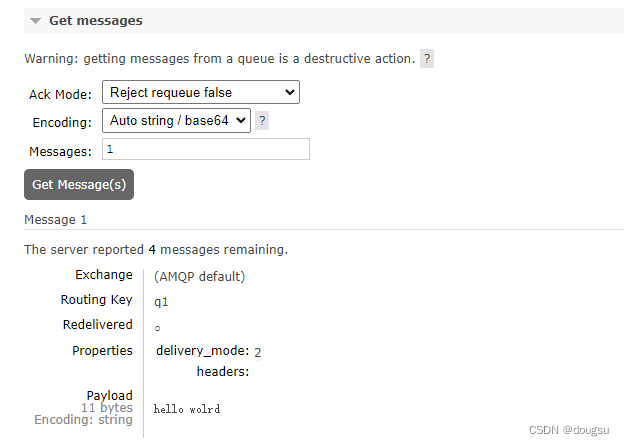Click the Ack Mode dropdown arrow

coord(290,92)
